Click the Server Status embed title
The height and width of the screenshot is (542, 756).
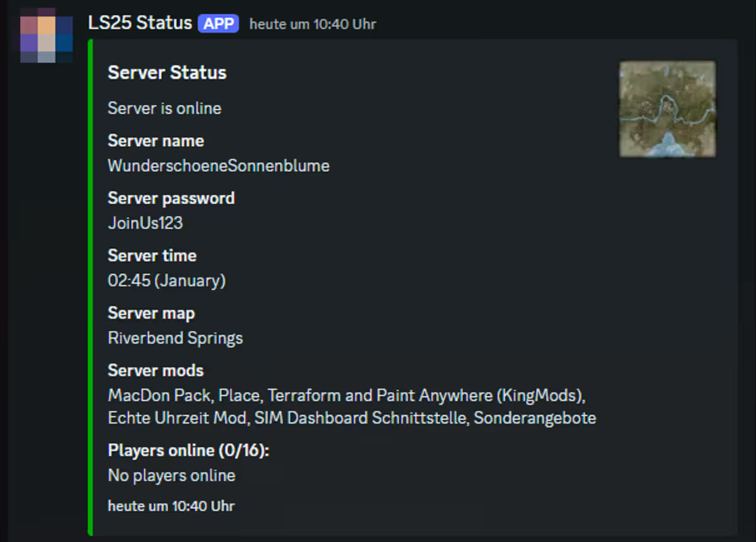coord(166,72)
